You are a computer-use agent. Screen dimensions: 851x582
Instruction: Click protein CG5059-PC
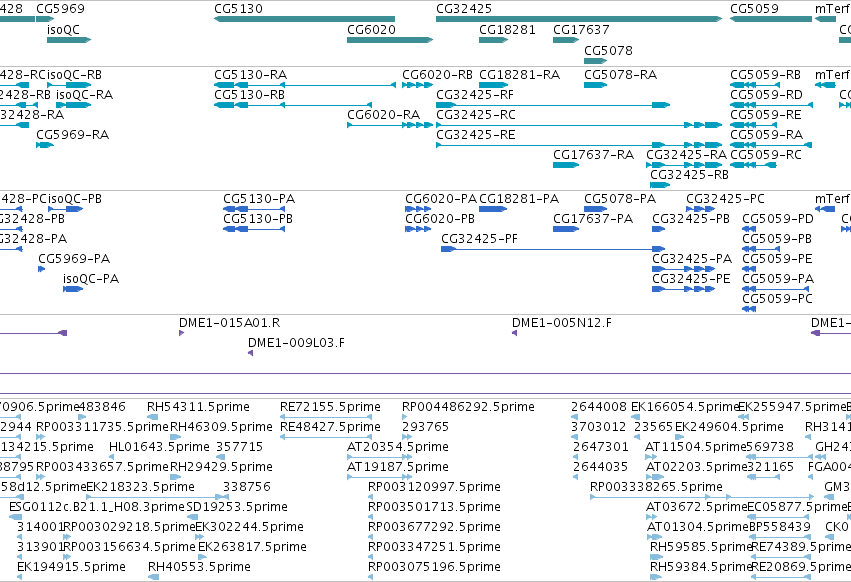coord(749,309)
